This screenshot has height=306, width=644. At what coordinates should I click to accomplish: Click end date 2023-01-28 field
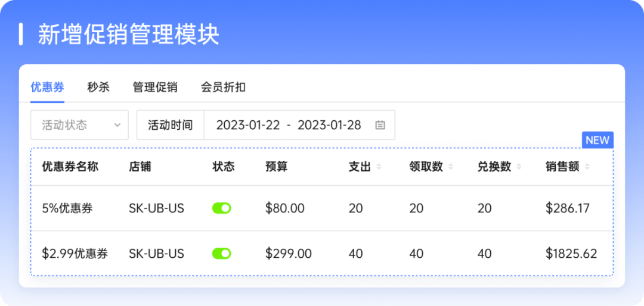pyautogui.click(x=329, y=125)
